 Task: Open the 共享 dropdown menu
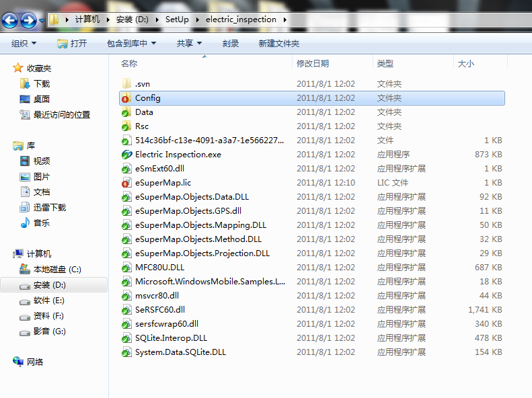click(189, 44)
